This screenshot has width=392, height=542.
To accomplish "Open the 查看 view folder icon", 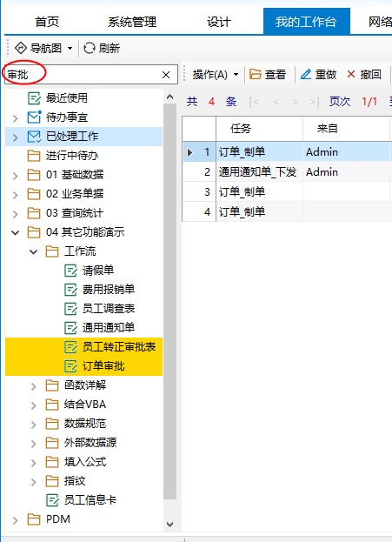I will click(256, 74).
